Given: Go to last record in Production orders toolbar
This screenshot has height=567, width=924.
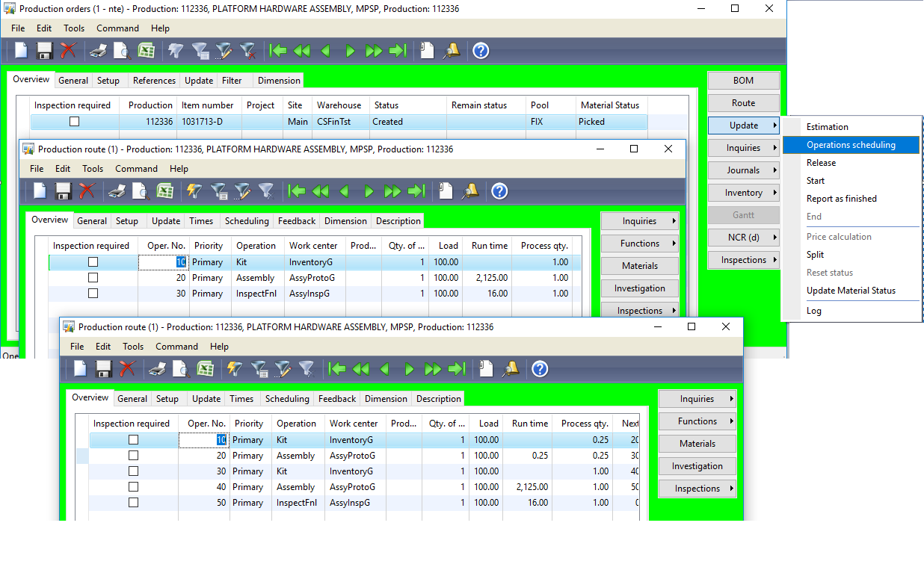Looking at the screenshot, I should (x=398, y=51).
